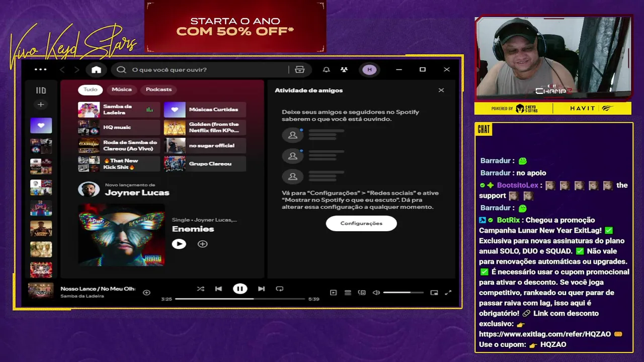Open the playback queue icon
Image resolution: width=644 pixels, height=362 pixels.
347,293
